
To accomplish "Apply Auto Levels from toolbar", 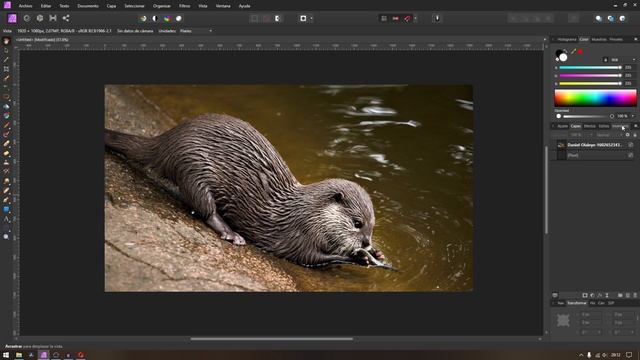I will [x=143, y=18].
